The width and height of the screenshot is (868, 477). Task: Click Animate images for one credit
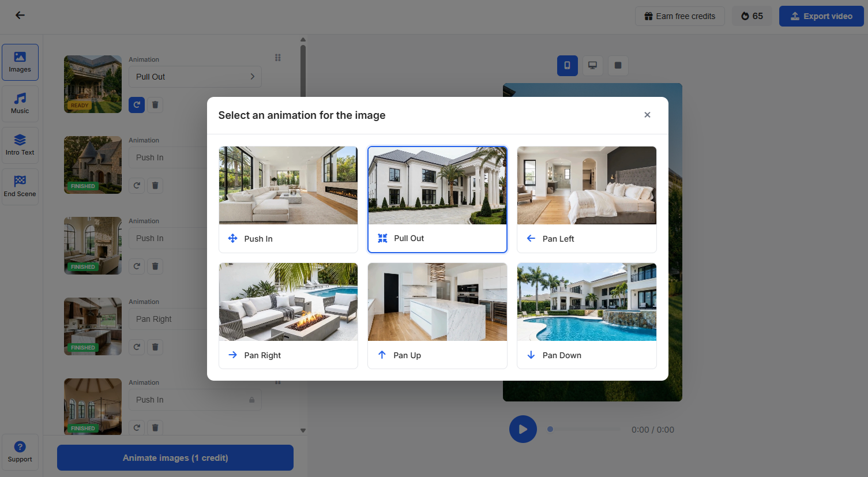[x=175, y=457]
